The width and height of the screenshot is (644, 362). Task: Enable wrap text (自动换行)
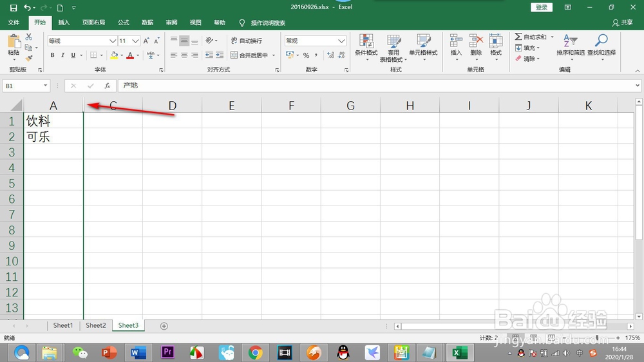(x=247, y=41)
